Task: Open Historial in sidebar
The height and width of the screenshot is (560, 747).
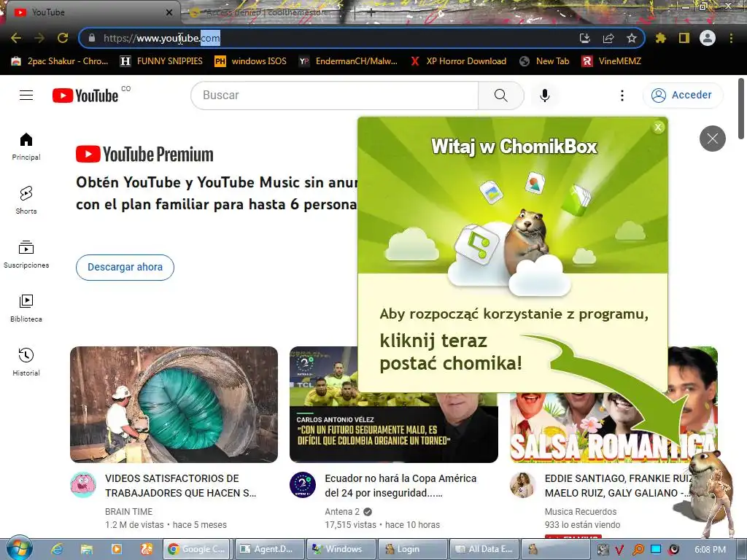Action: 26,362
